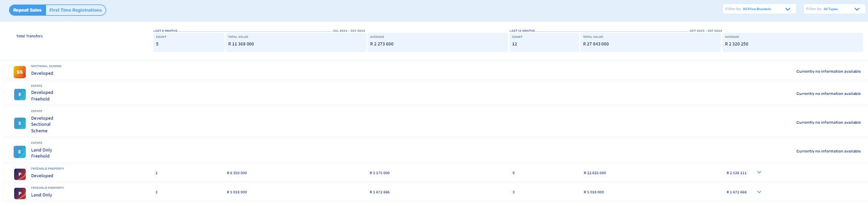This screenshot has width=868, height=206.
Task: Click the P icon for Freehold Property Land Only
Action: [20, 193]
